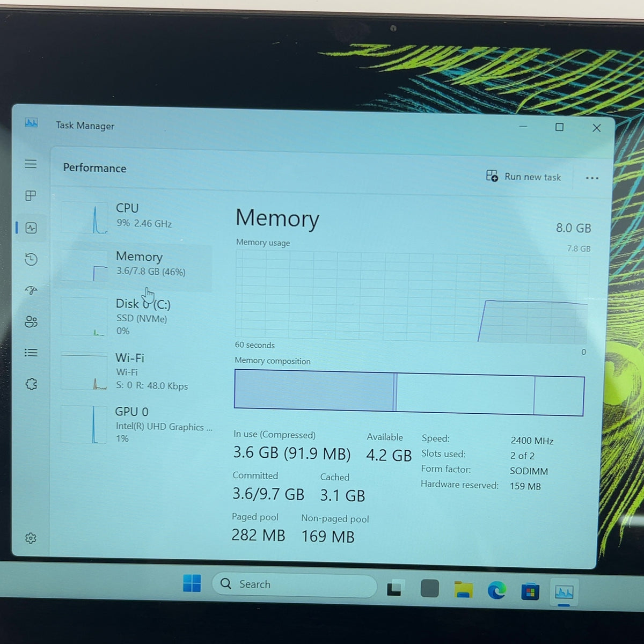This screenshot has height=644, width=644.
Task: Click the Task Manager title bar icon
Action: 31,123
